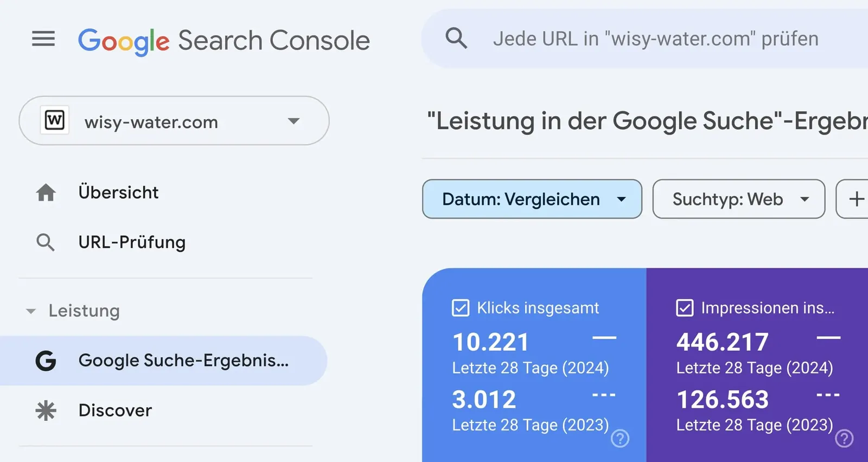
Task: Open the Suchtyp: Web filter dropdown
Action: click(739, 199)
